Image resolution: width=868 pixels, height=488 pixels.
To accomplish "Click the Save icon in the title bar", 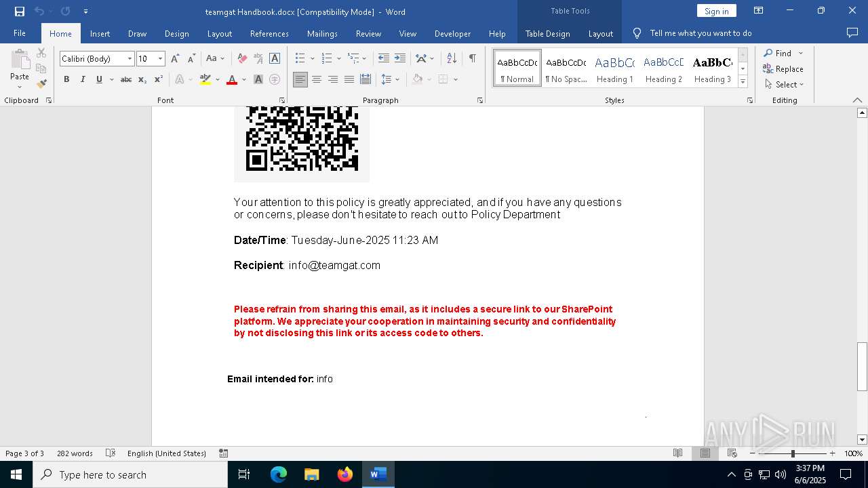I will click(x=20, y=12).
